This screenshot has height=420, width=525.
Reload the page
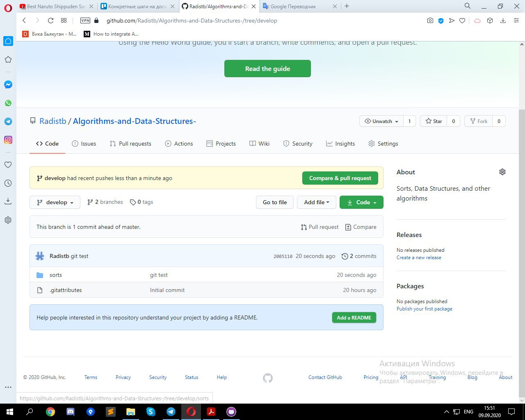(50, 21)
